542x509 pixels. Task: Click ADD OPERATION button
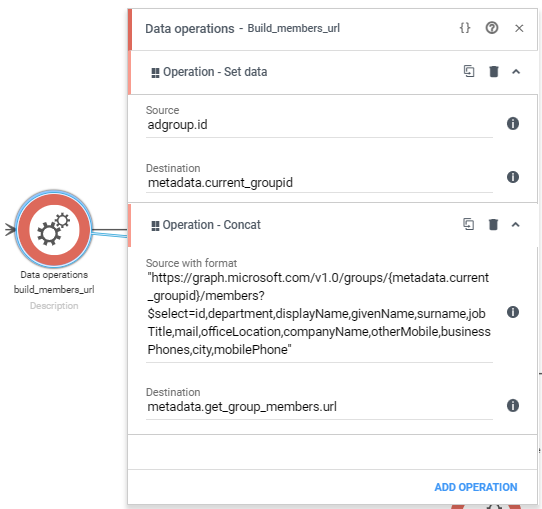click(x=476, y=487)
